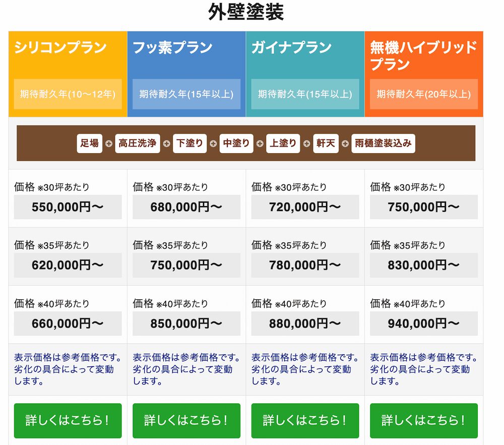
Task: Click the 足場 badge in the process bar
Action: (89, 143)
